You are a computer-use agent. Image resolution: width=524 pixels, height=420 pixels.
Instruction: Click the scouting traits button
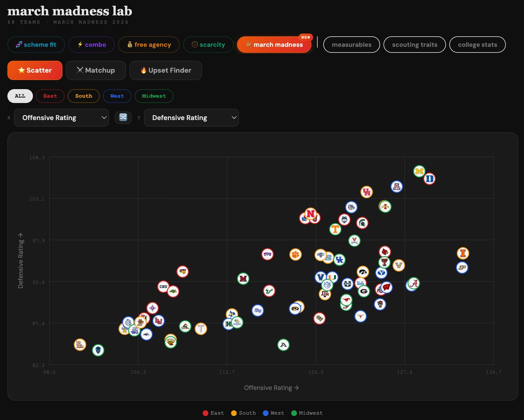[414, 45]
